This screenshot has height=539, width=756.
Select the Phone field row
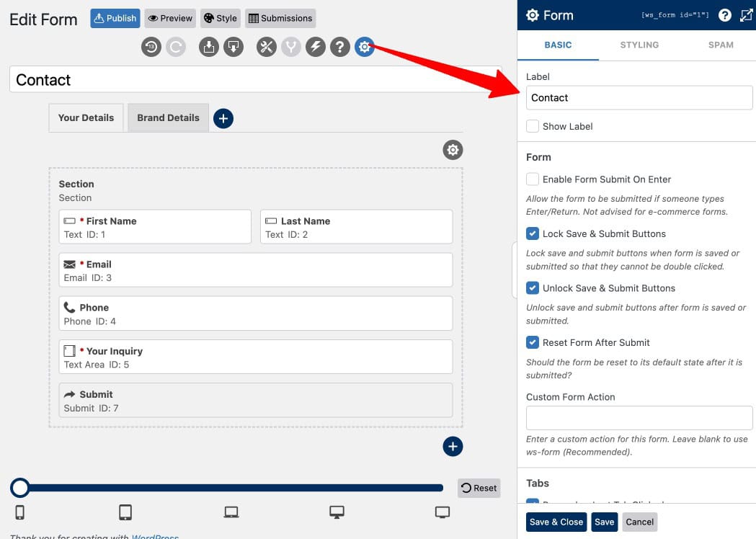(x=256, y=314)
